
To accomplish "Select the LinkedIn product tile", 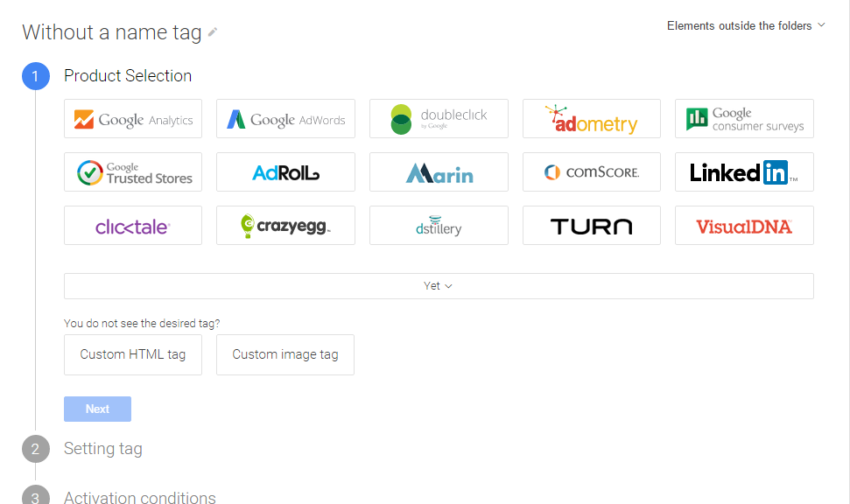I will [x=744, y=172].
